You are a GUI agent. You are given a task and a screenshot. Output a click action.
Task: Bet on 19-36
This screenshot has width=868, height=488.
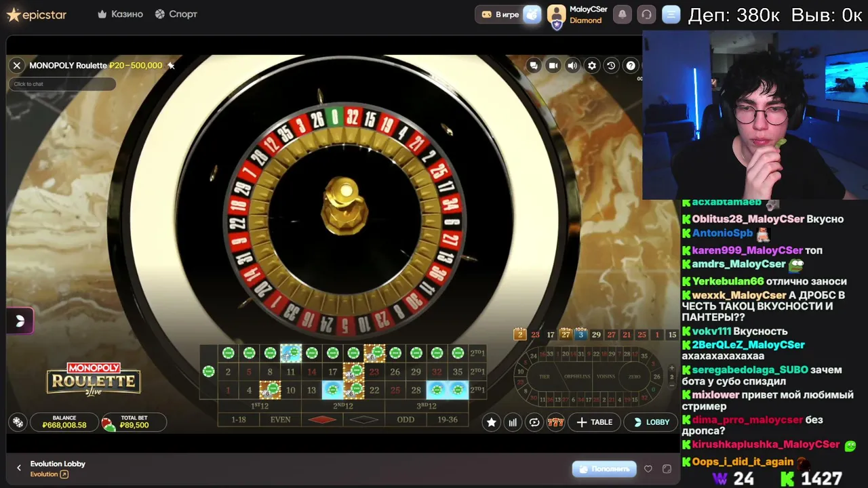pyautogui.click(x=448, y=420)
